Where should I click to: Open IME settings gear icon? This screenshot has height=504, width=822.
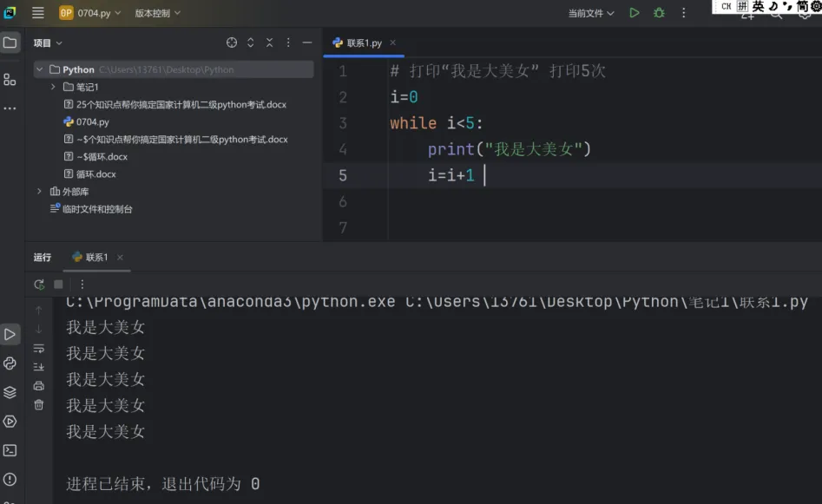(816, 6)
